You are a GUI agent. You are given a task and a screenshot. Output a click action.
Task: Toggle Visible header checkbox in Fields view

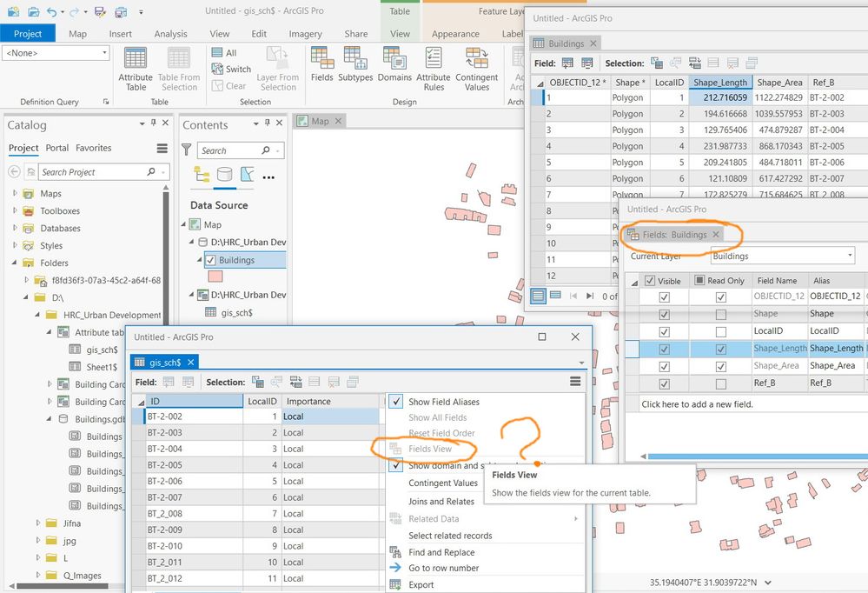point(650,281)
